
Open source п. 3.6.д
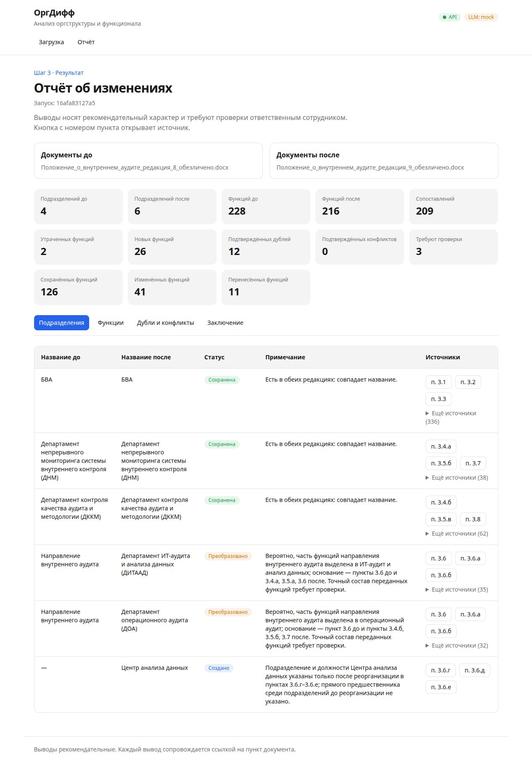475,670
